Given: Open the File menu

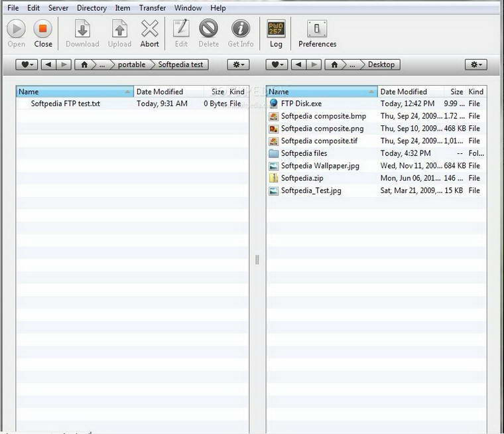Looking at the screenshot, I should click(13, 8).
